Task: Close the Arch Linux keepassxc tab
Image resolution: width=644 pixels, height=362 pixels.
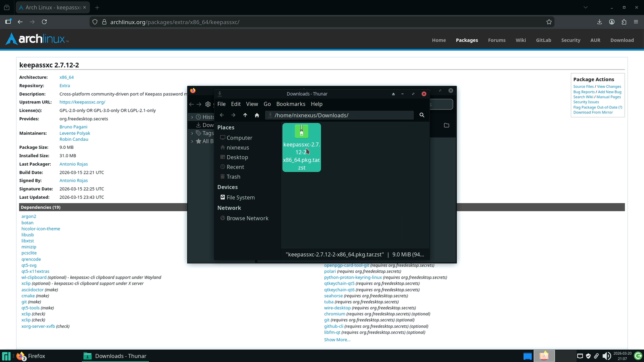Action: (x=85, y=7)
